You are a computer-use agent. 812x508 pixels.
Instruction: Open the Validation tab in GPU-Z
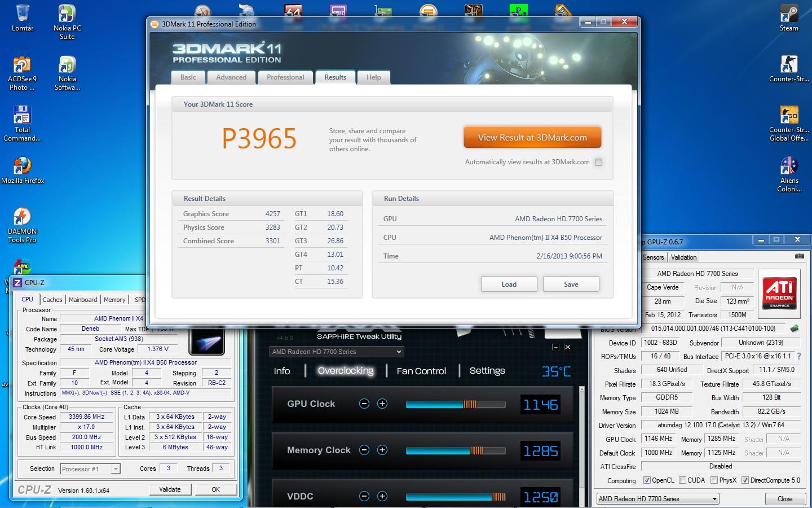pos(684,257)
